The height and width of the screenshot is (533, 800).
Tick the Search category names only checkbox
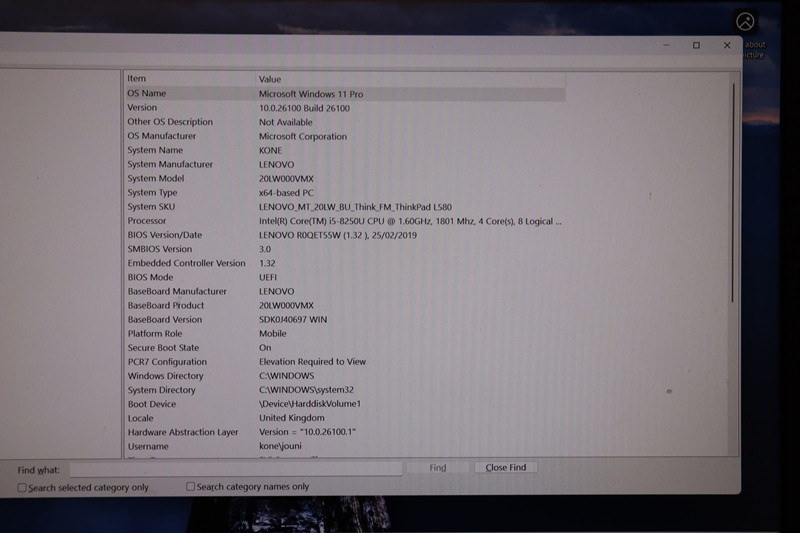click(x=190, y=487)
